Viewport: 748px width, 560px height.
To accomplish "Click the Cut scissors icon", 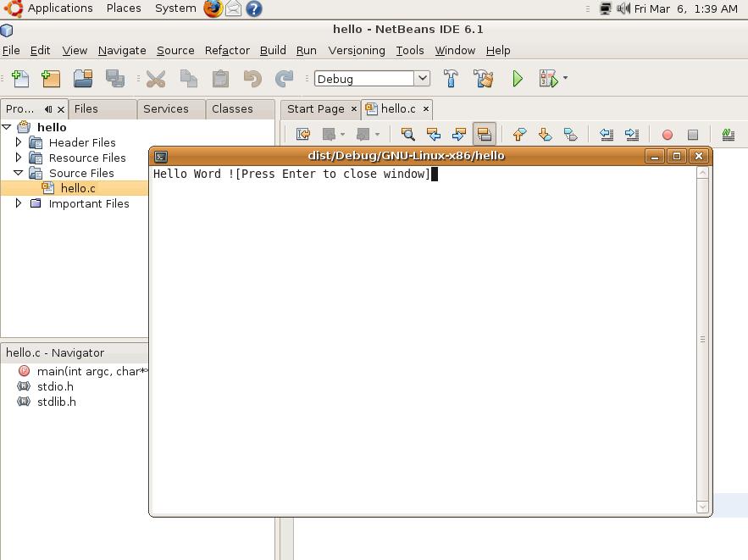I will [156, 79].
